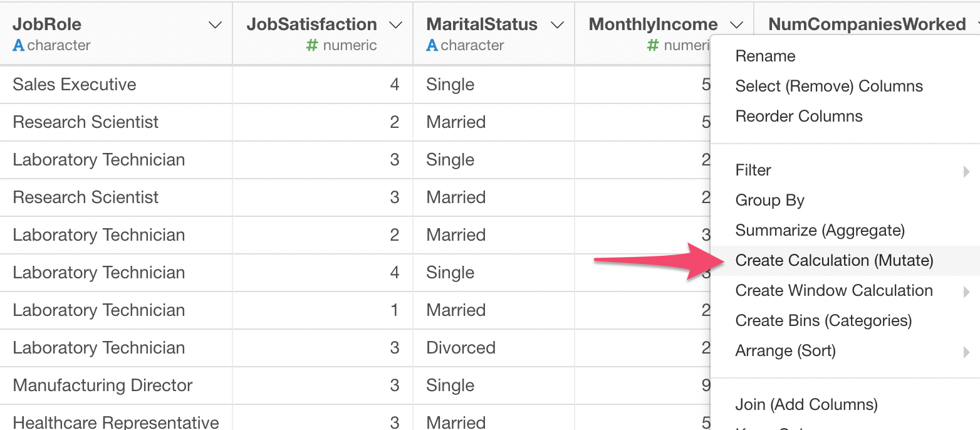The width and height of the screenshot is (980, 430).
Task: Open the JobRole column dropdown arrow
Action: click(x=215, y=25)
